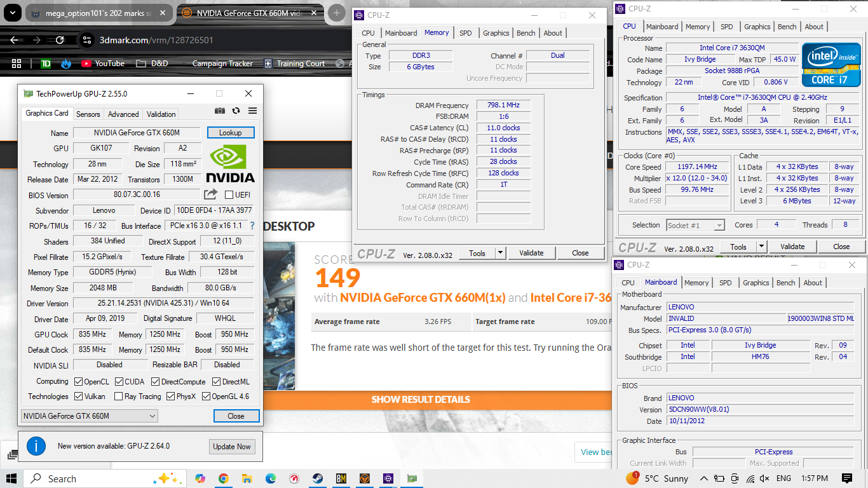The width and height of the screenshot is (868, 488).
Task: Toggle the PhysX checkbox
Action: pos(170,396)
